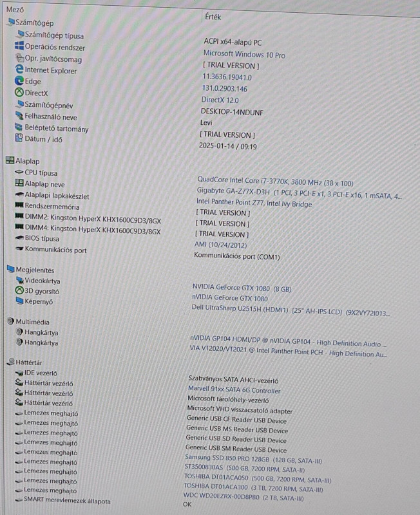Screen dimensions: 420x515
Task: Select the ACPI x64-alapú PC value
Action: point(233,42)
